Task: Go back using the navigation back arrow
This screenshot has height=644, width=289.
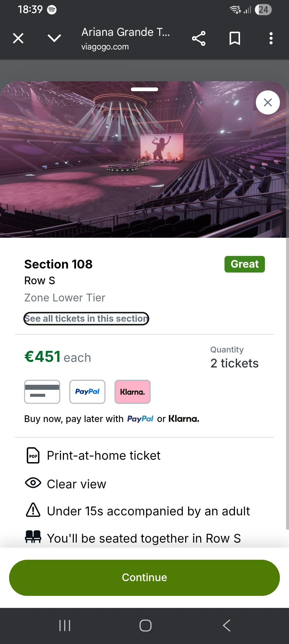Action: 226,625
